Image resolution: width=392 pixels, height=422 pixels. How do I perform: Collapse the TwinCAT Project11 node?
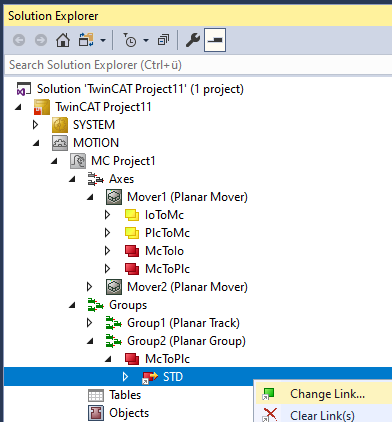19,107
